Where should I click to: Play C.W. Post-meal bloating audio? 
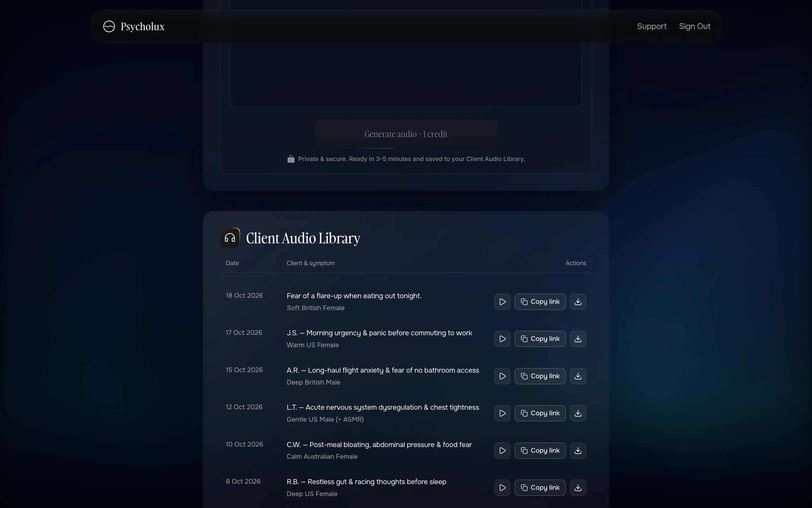click(502, 450)
